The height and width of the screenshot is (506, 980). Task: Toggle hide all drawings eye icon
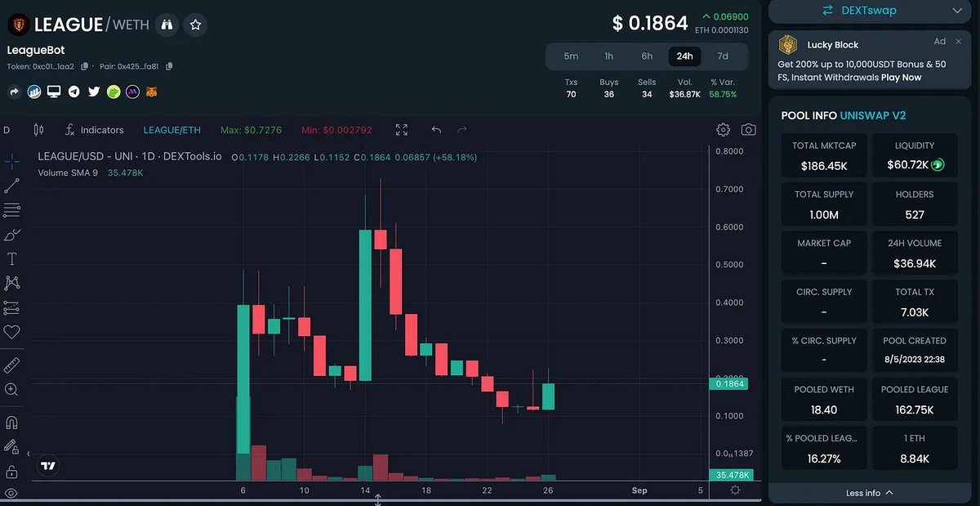[x=12, y=493]
